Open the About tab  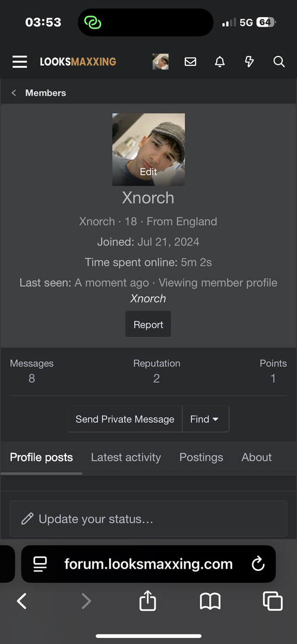pyautogui.click(x=257, y=457)
